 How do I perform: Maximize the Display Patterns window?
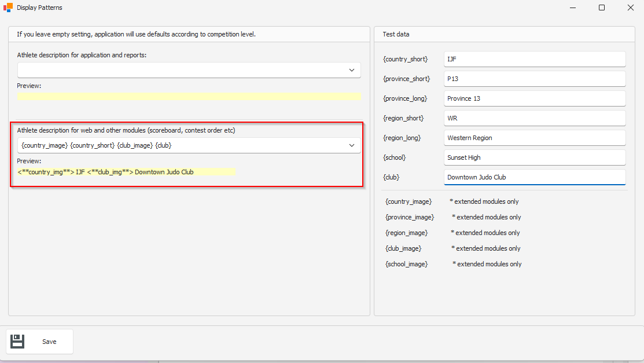(x=601, y=8)
